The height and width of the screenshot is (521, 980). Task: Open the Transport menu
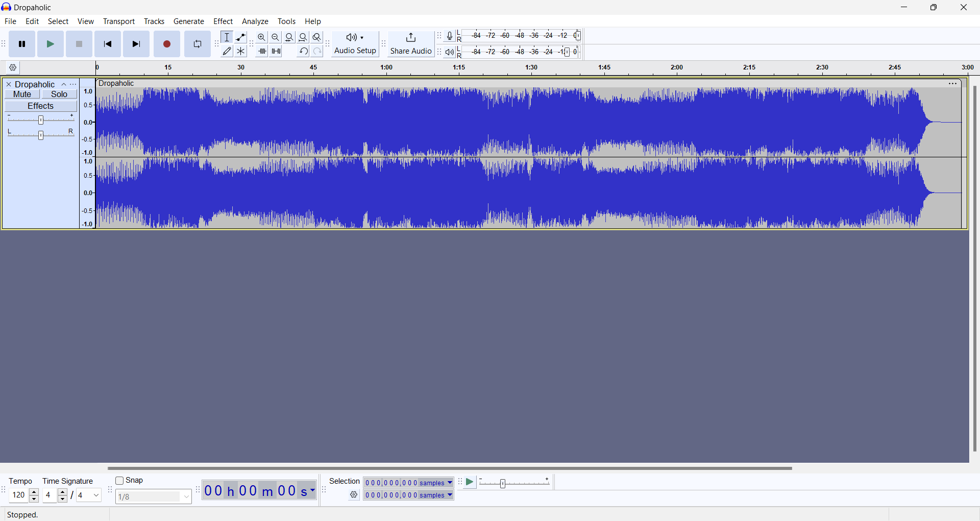(119, 21)
